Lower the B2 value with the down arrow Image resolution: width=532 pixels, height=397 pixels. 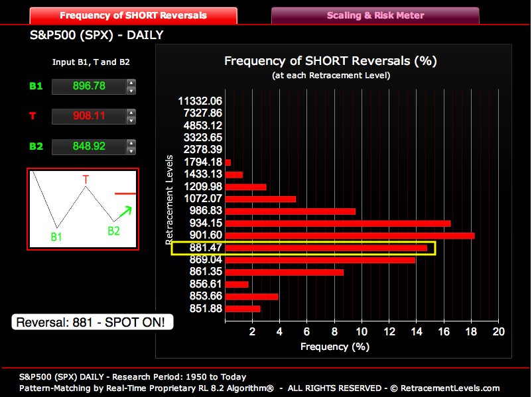click(131, 150)
